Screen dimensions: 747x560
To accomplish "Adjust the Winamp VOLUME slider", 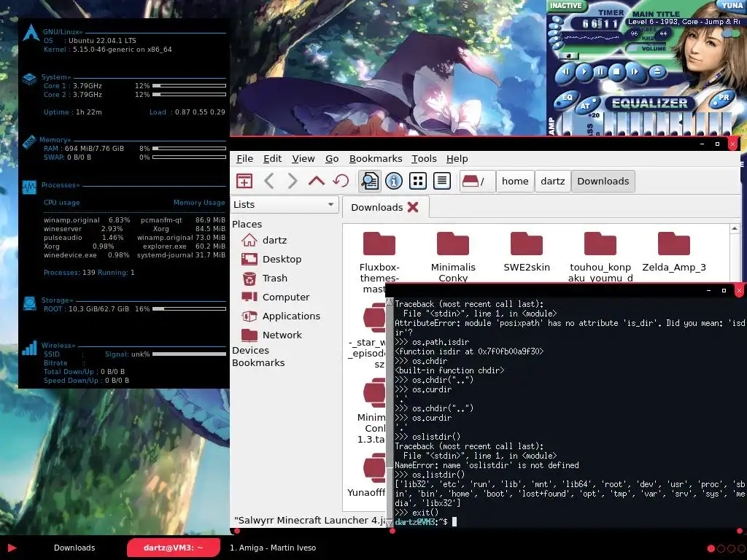I will pyautogui.click(x=646, y=48).
